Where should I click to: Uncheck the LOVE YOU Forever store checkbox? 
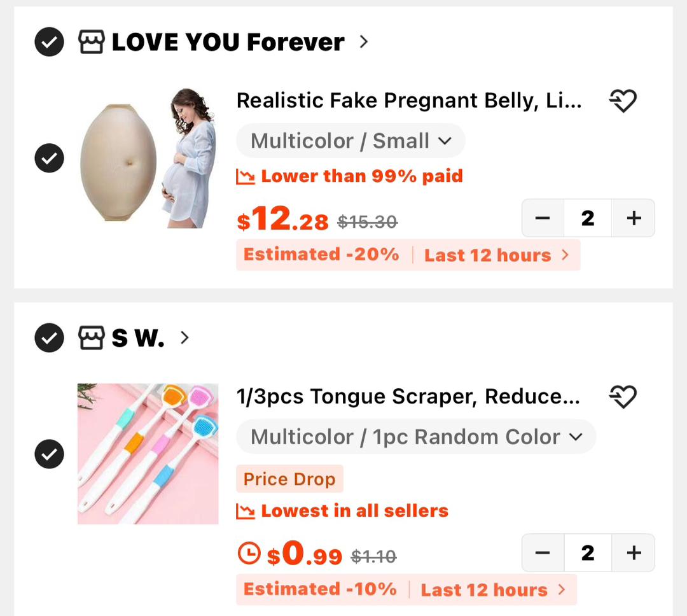49,41
